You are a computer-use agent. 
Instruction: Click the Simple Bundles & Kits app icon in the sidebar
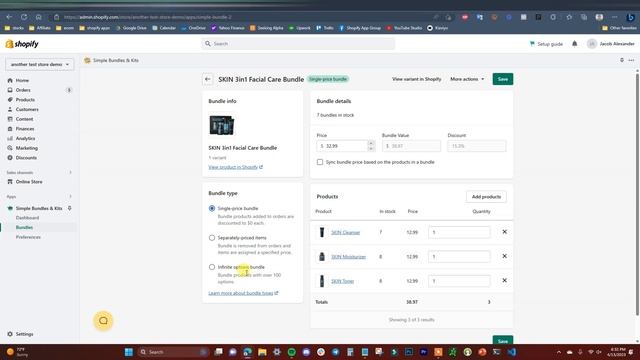click(x=10, y=208)
